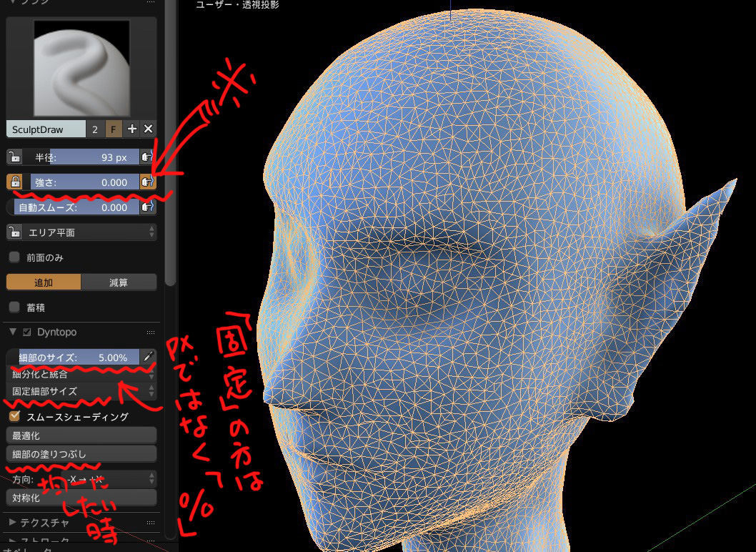The width and height of the screenshot is (756, 552).
Task: Toggle pen pressure icon for 半径
Action: click(147, 157)
